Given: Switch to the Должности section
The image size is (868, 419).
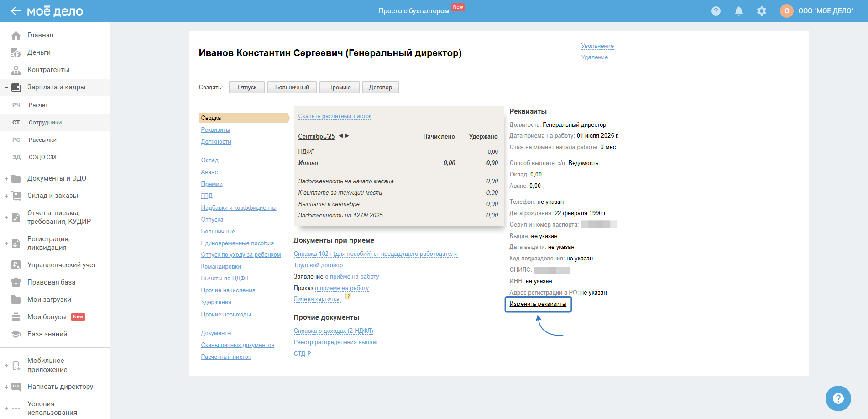Looking at the screenshot, I should pyautogui.click(x=216, y=142).
